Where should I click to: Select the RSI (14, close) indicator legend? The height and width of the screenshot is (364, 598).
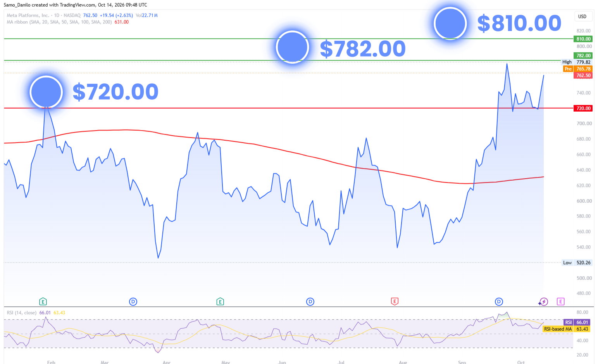[22, 313]
